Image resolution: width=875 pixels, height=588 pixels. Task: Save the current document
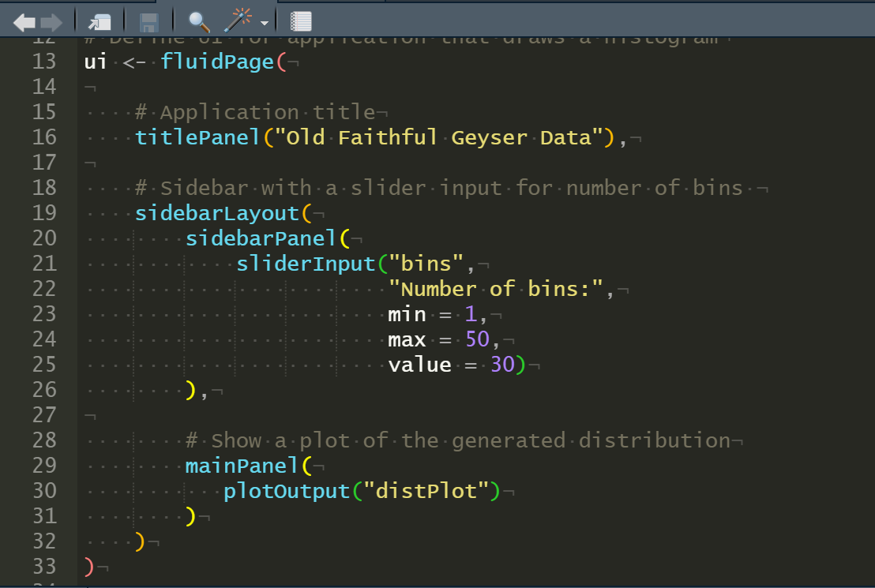pos(149,22)
